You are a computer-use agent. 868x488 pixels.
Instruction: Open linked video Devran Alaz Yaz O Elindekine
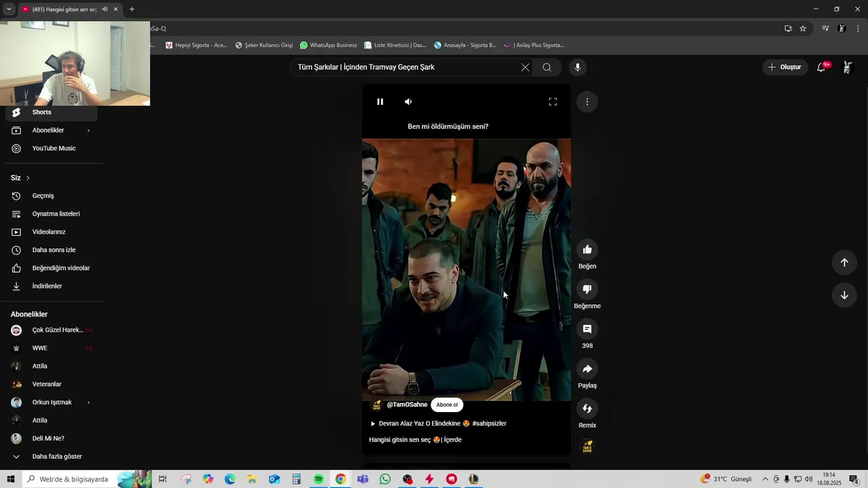point(419,424)
